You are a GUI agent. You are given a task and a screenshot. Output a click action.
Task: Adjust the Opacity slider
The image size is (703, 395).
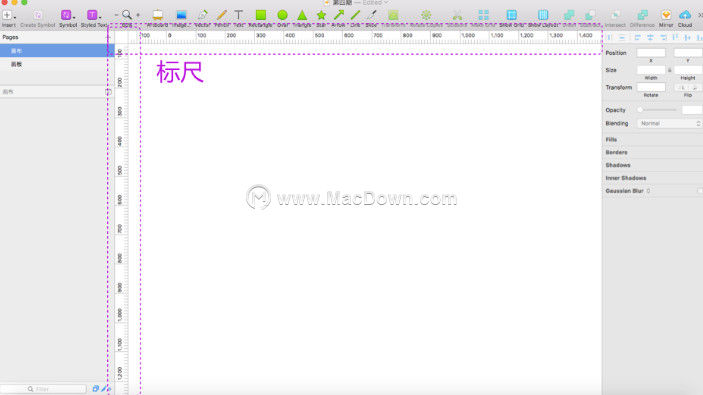coord(657,110)
